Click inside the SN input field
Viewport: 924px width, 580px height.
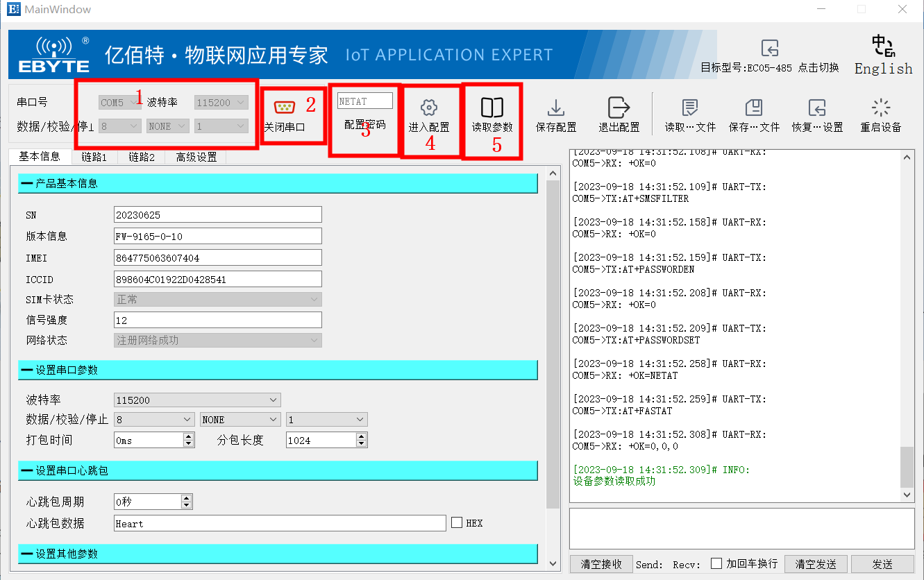217,214
